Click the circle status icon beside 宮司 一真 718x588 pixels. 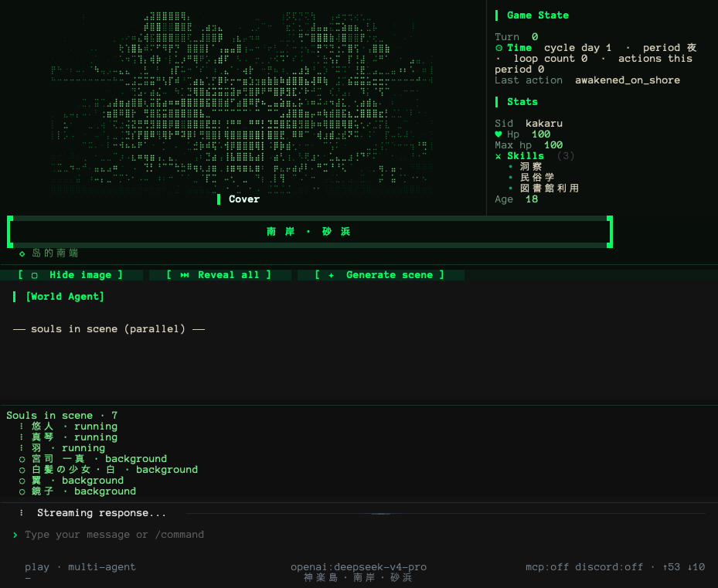[22, 459]
